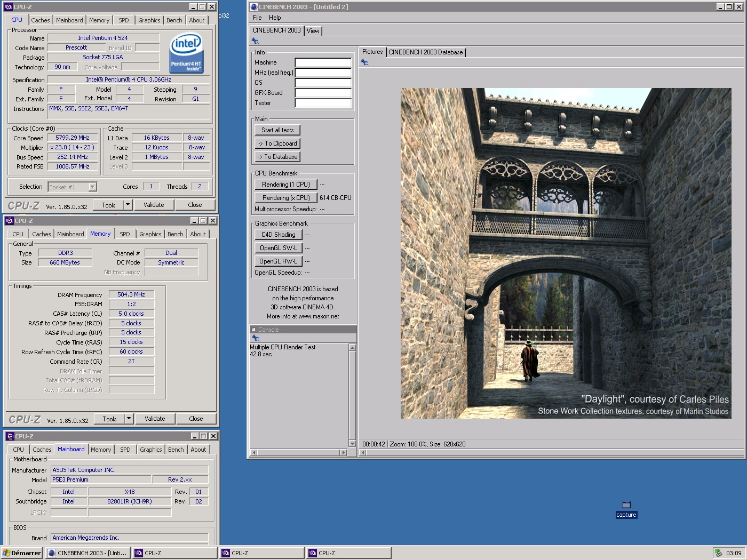Click Validate in top CPU-Z window

[x=154, y=205]
